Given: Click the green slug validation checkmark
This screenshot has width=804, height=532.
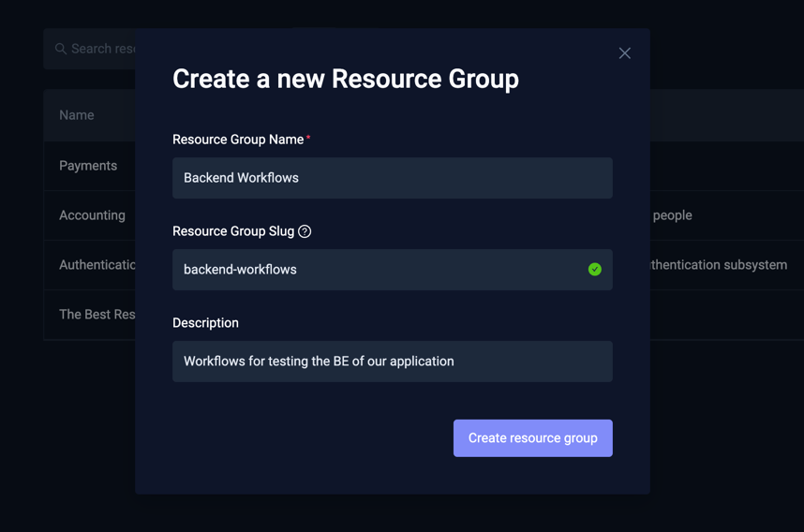Looking at the screenshot, I should [x=594, y=270].
